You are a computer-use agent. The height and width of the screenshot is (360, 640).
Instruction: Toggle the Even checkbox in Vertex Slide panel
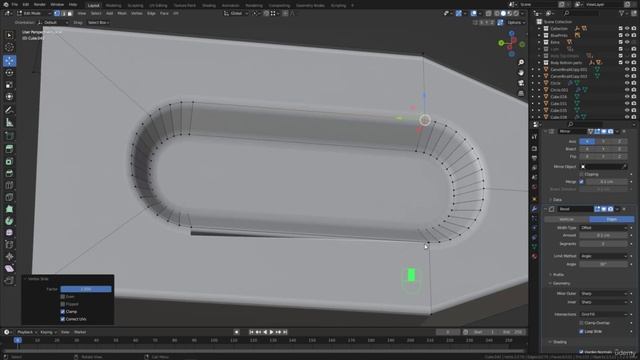[62, 297]
